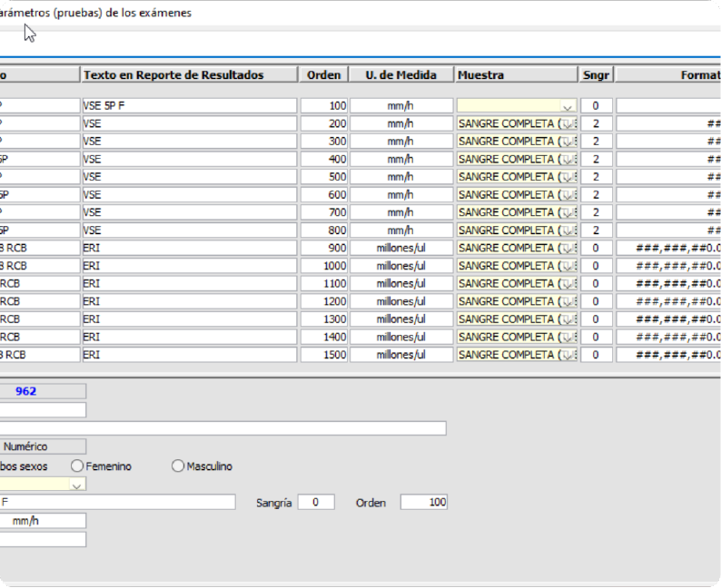This screenshot has height=588, width=721.
Task: Expand the Muestra dropdown in Orden 200 row
Action: point(568,124)
